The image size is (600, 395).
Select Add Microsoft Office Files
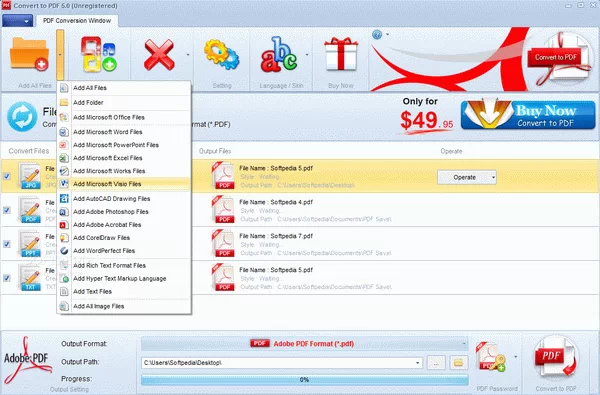[124, 118]
